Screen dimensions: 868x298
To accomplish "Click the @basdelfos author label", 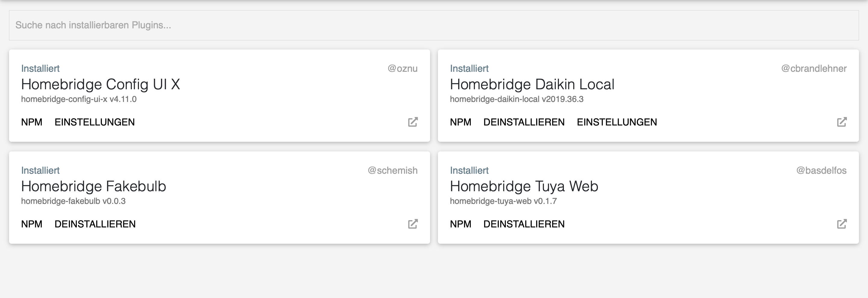I will click(821, 171).
